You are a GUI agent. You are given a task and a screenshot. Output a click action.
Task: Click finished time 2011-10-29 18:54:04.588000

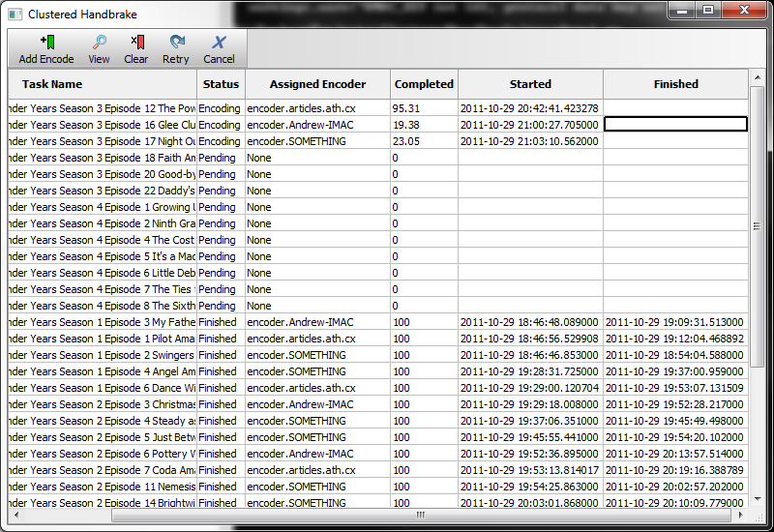(x=674, y=355)
